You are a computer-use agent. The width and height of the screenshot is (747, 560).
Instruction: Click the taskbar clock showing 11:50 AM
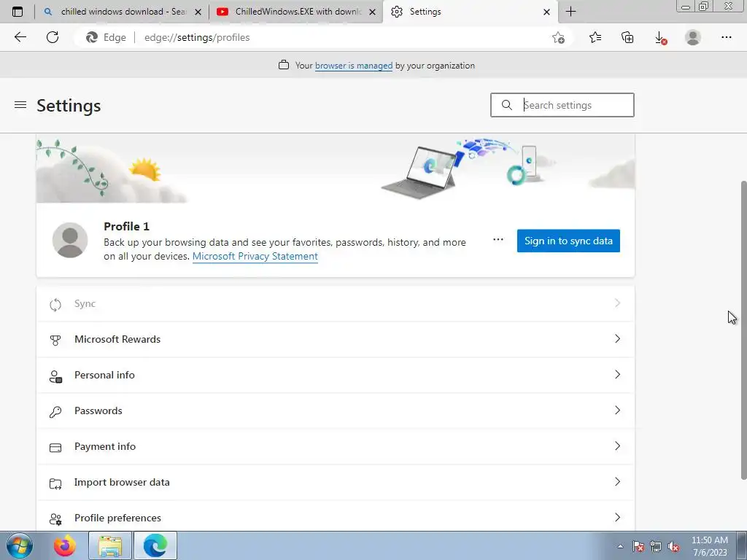pos(709,546)
